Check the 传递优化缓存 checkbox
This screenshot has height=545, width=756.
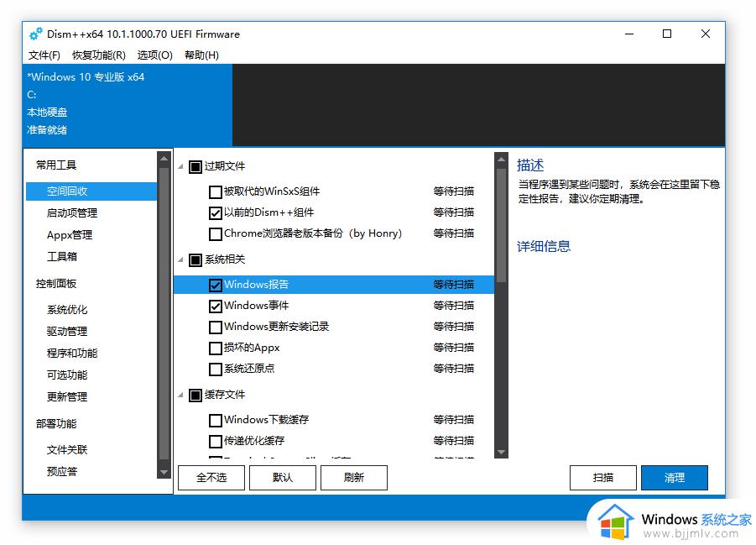click(x=216, y=441)
